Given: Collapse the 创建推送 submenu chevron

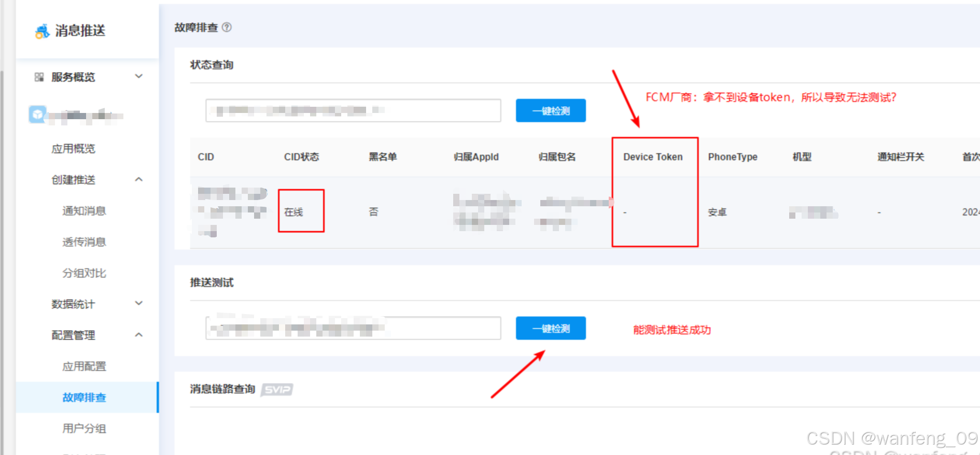Looking at the screenshot, I should 138,179.
